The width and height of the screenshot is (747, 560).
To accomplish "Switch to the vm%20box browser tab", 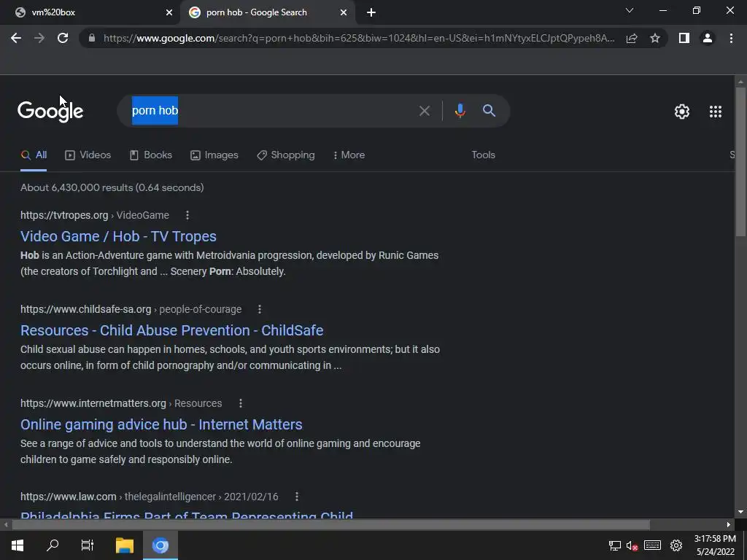I will pos(90,12).
